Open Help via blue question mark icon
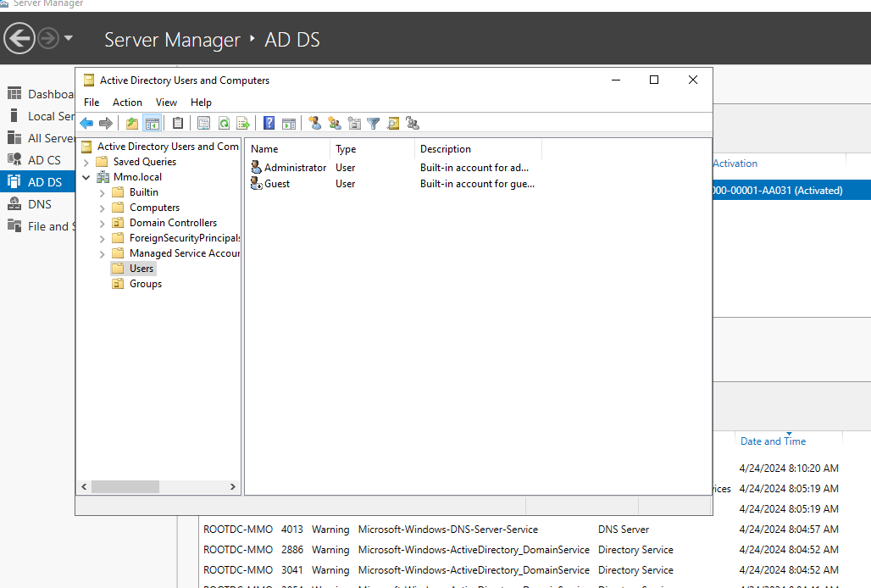Screen dimensions: 871x588 [269, 123]
